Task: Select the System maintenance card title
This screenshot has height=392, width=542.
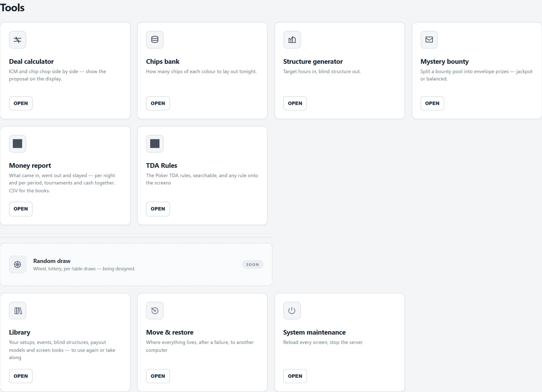Action: 314,332
